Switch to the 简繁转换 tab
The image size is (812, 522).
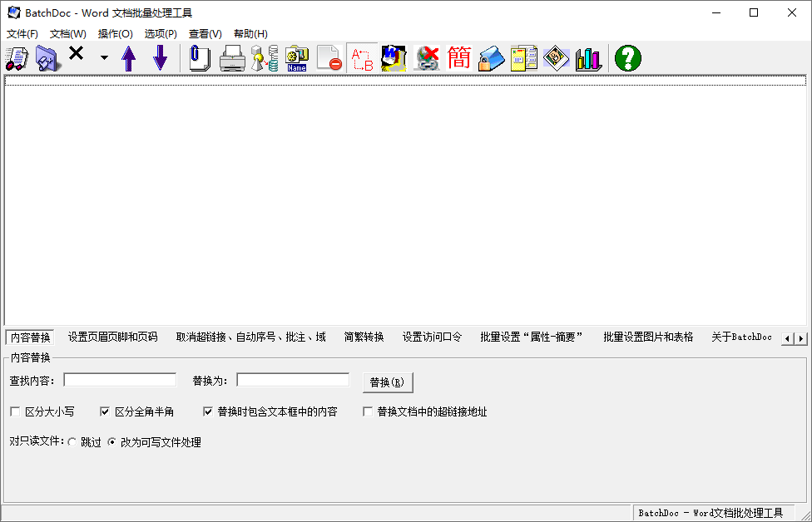point(363,337)
